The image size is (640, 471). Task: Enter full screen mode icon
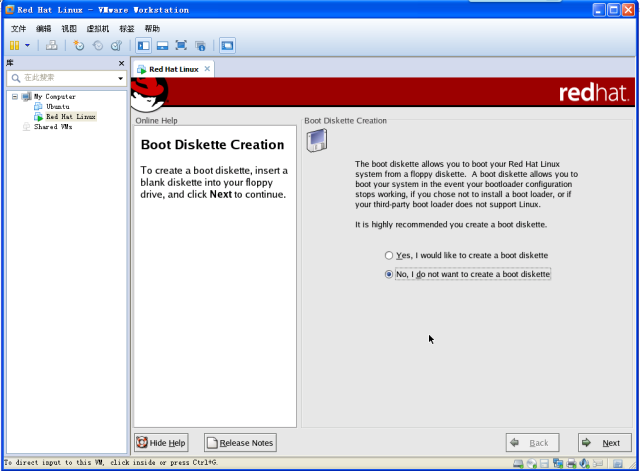(x=181, y=45)
